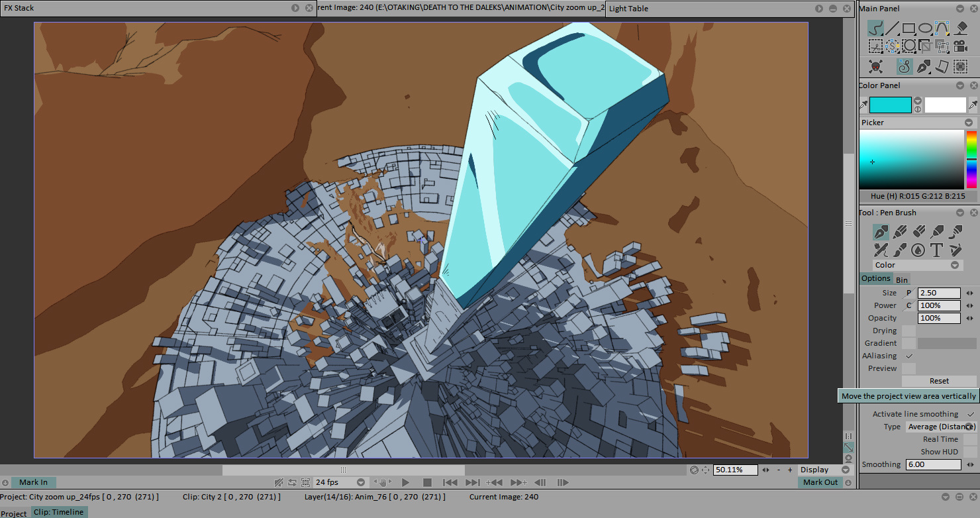Enable the Real Time checkbox
Viewport: 980px width, 518px height.
pyautogui.click(x=970, y=439)
